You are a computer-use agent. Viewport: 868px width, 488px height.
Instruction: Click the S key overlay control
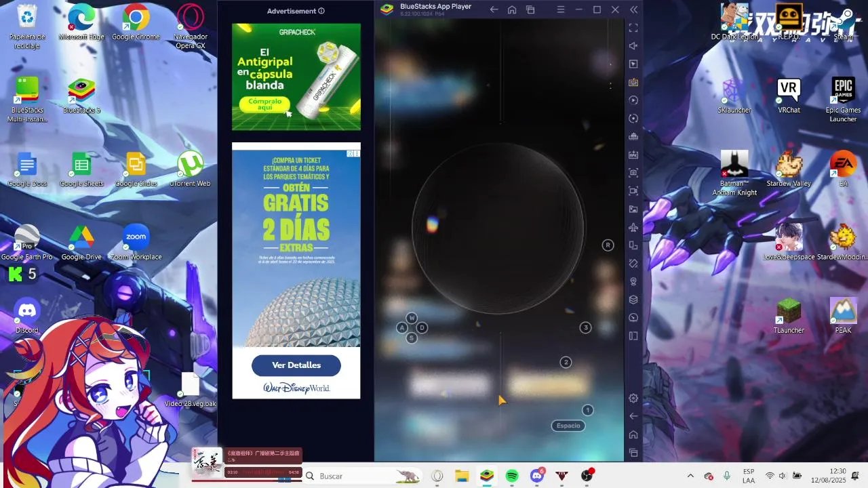[x=412, y=338]
